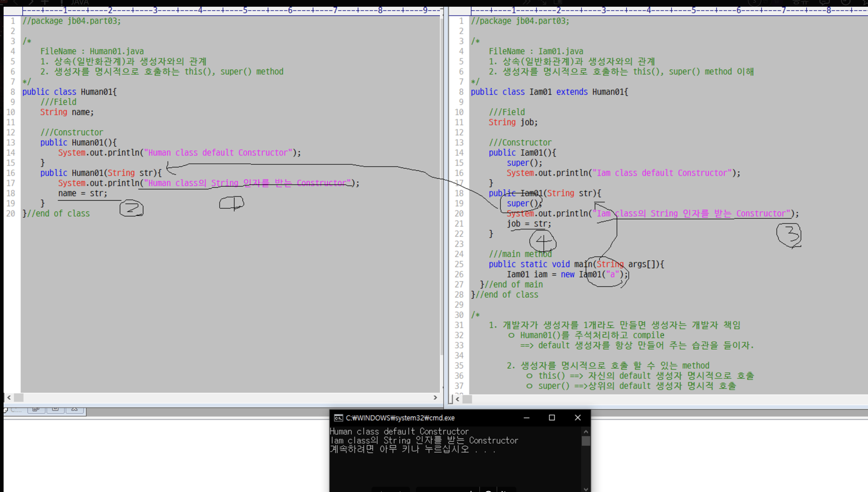Click the right pane's horizontal scrollbar thumb

(467, 399)
